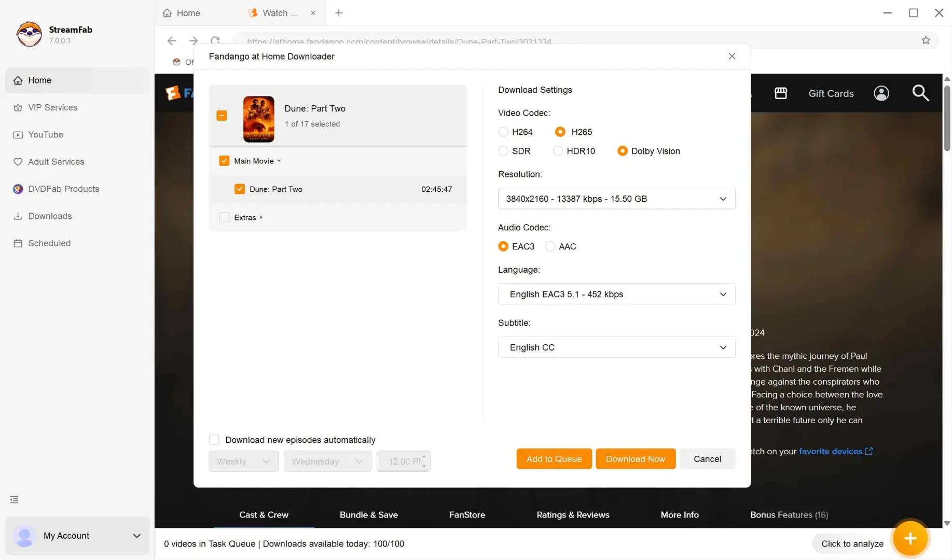
Task: Select the EAC3 audio codec
Action: [x=503, y=246]
